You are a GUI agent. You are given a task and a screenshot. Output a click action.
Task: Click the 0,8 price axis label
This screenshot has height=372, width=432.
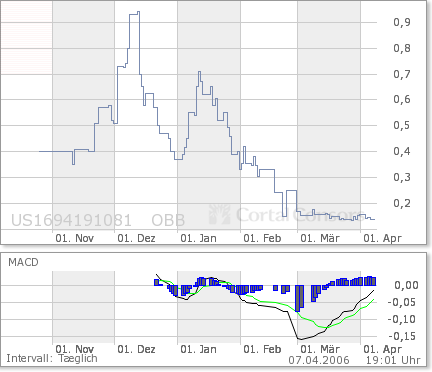402,48
